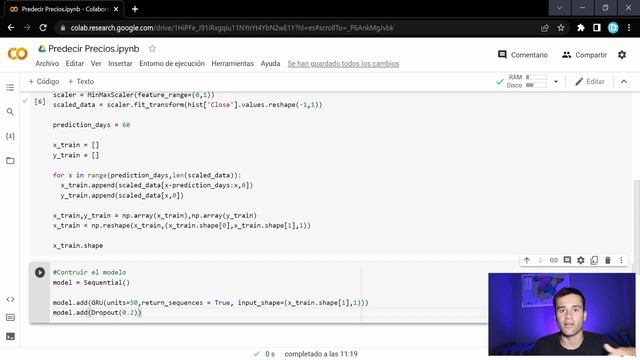Click the #Contruir el modelo comment
Image resolution: width=640 pixels, height=360 pixels.
coord(89,272)
